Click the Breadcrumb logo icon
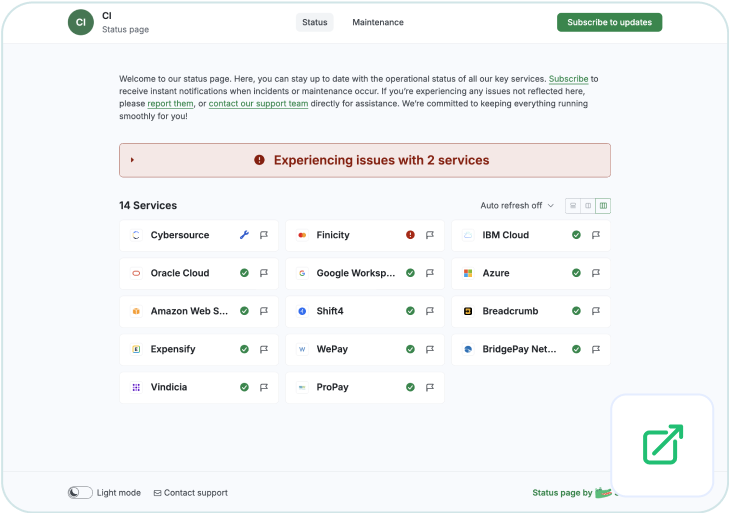The image size is (729, 513). tap(468, 311)
